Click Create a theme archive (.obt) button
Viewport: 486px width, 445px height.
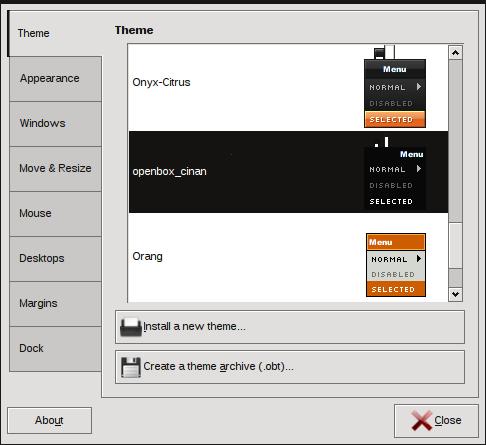tap(290, 367)
